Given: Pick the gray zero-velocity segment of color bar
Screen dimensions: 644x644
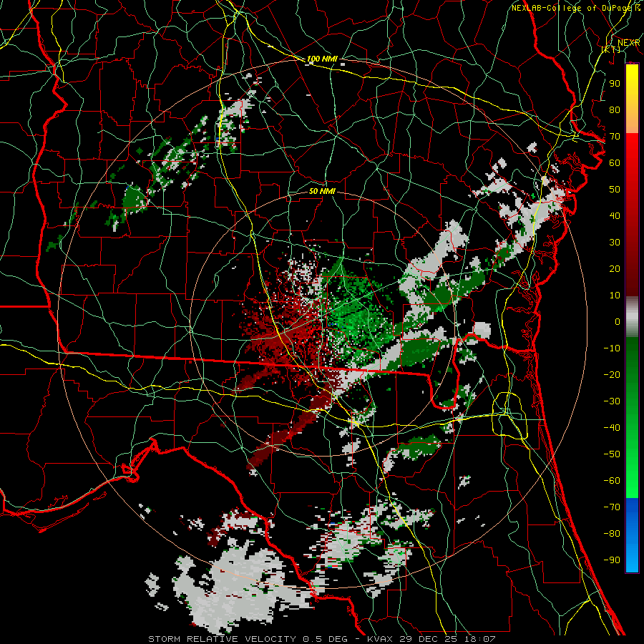Looking at the screenshot, I should point(632,317).
